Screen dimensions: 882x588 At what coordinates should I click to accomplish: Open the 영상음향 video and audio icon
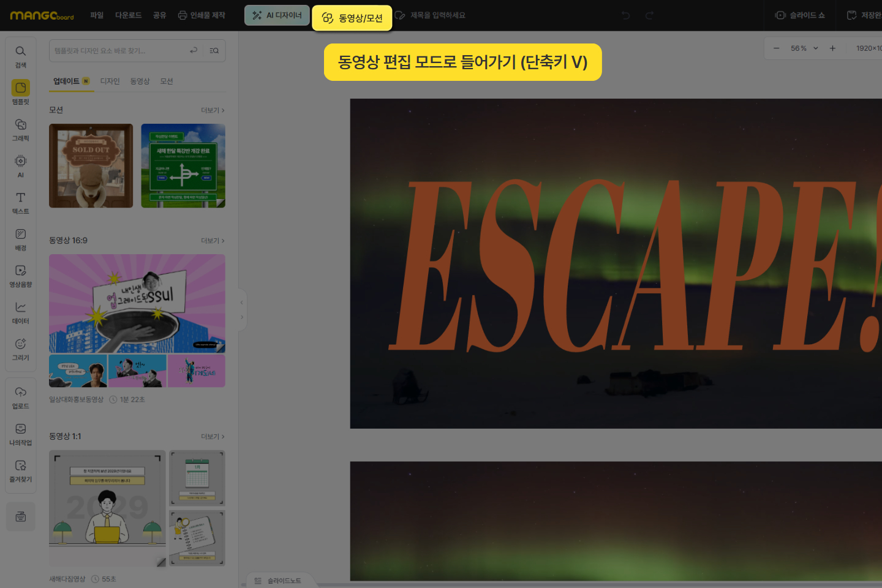click(x=20, y=275)
